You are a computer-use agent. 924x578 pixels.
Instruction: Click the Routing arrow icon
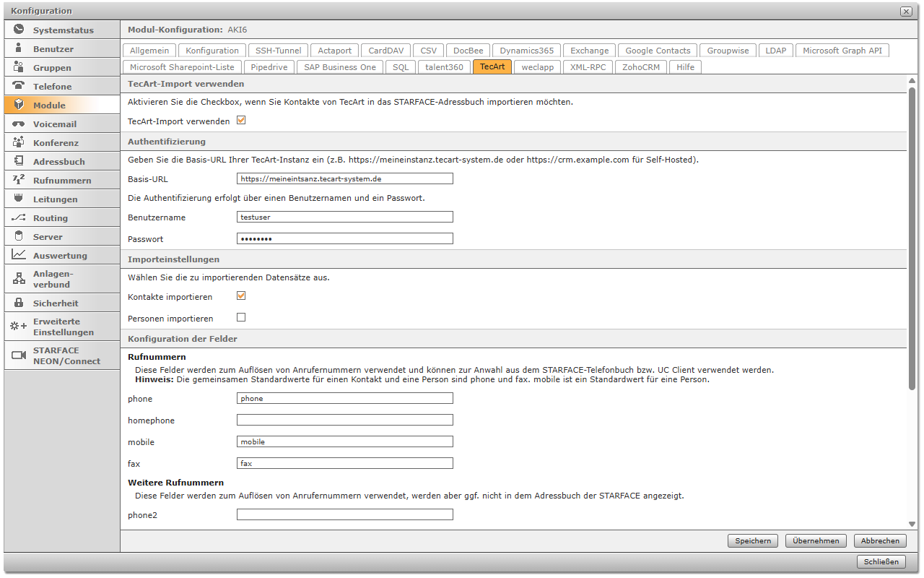(19, 217)
